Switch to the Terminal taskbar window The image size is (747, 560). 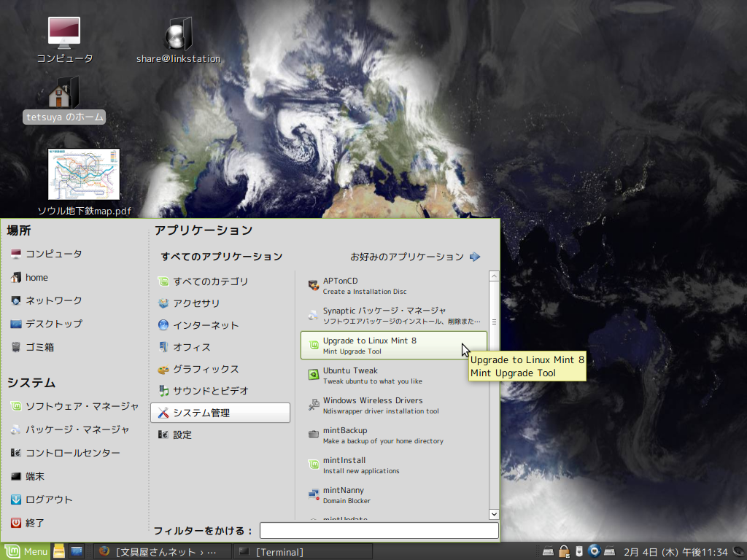[x=303, y=552]
